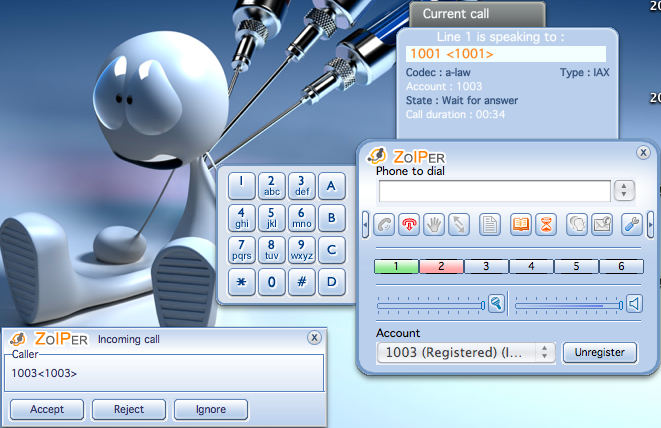The image size is (661, 428).
Task: Open voicemail envelope icon
Action: (602, 224)
